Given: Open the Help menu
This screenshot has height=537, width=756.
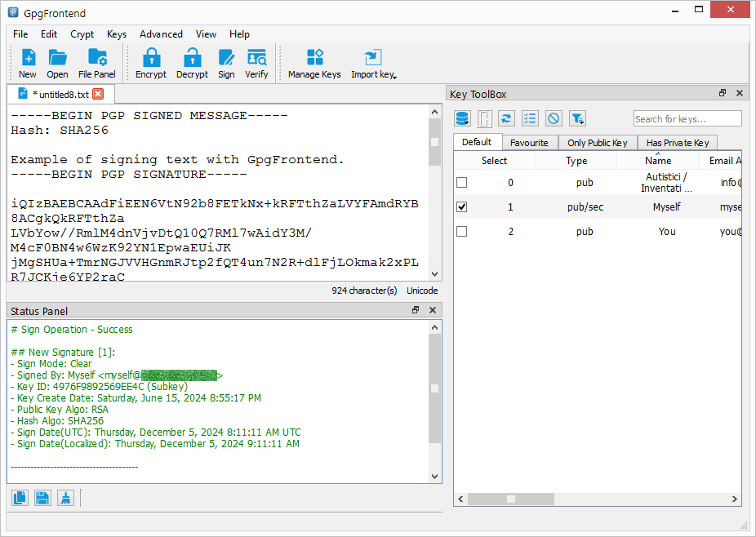Looking at the screenshot, I should pyautogui.click(x=240, y=34).
